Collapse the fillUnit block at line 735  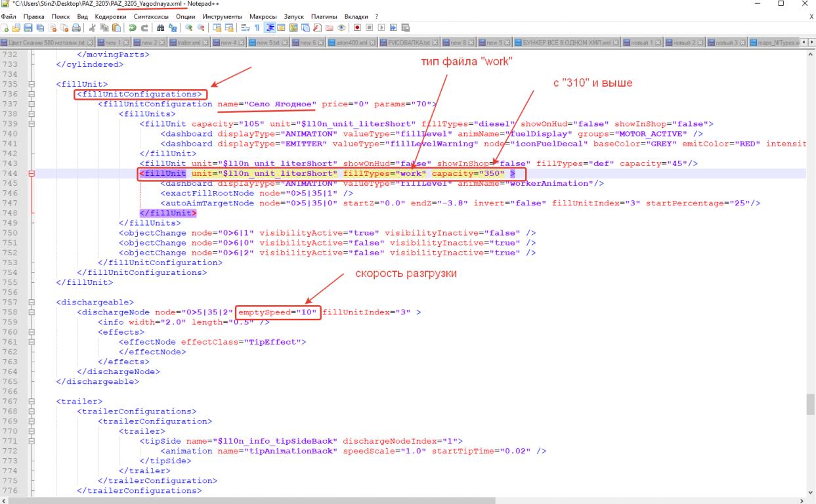coord(32,85)
